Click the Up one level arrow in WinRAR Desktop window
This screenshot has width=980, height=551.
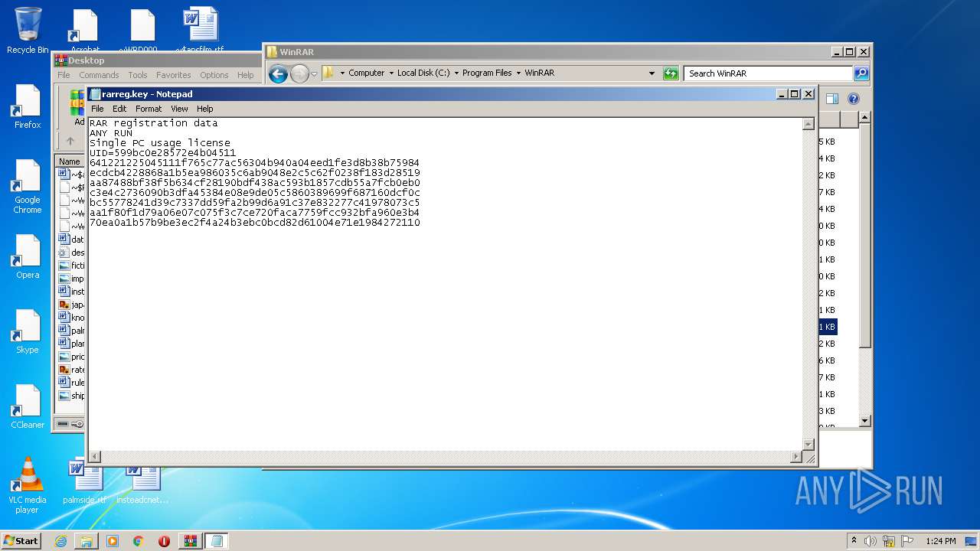tap(70, 141)
